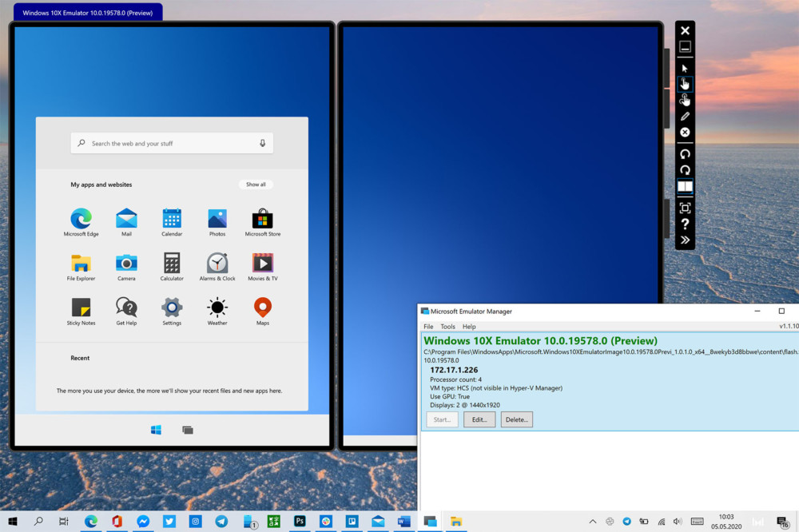
Task: Rotate the emulator counterclockwise
Action: coord(685,154)
